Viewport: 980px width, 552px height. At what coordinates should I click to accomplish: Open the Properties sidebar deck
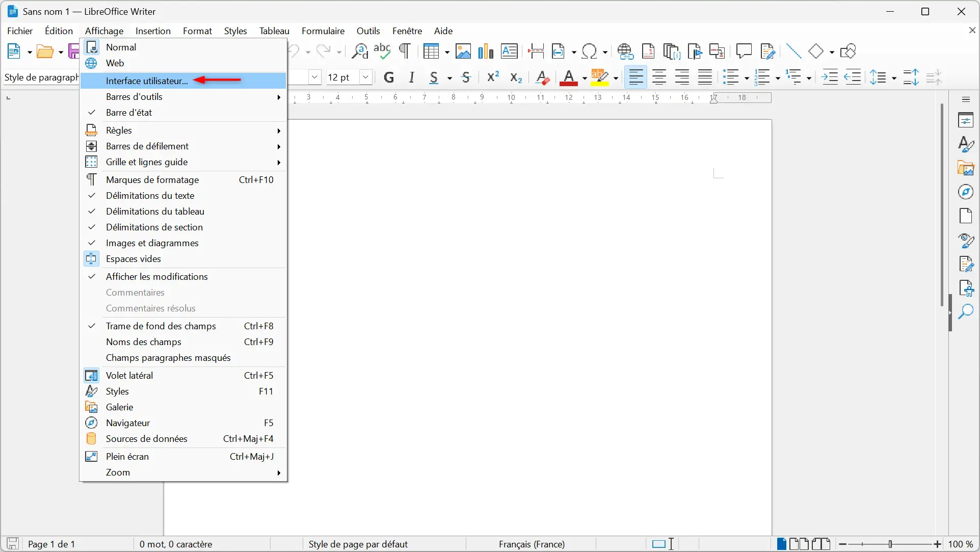pyautogui.click(x=966, y=121)
